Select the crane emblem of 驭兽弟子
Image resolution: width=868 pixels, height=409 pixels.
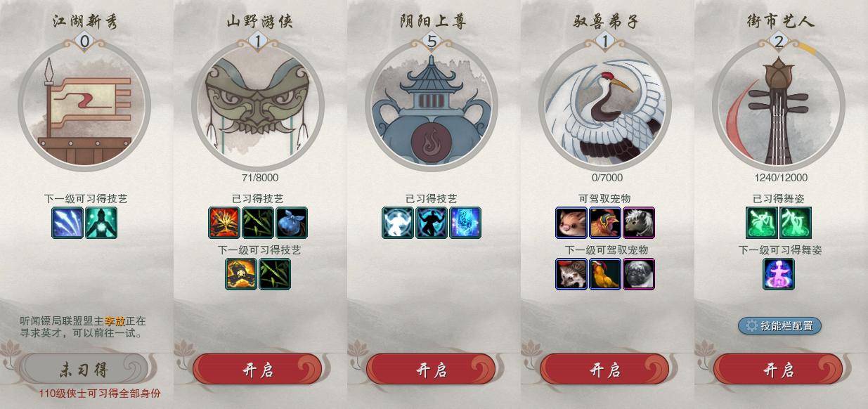[x=605, y=105]
